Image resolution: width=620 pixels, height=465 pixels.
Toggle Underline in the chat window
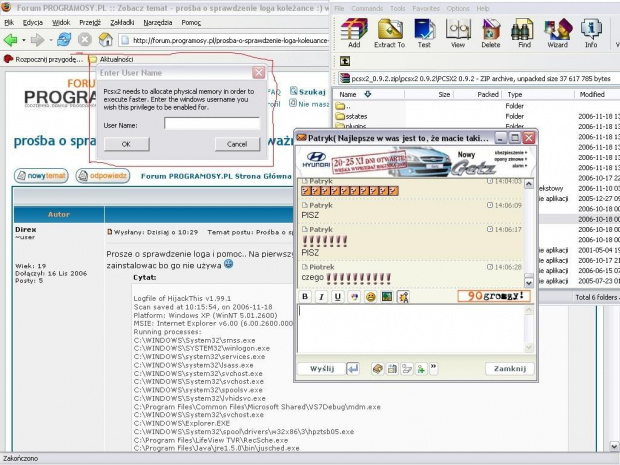[337, 297]
